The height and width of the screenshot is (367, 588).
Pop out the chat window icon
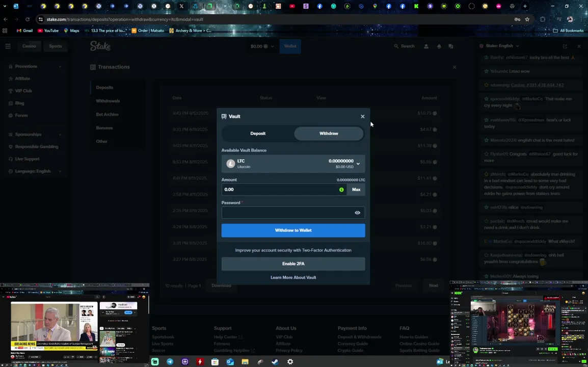pyautogui.click(x=565, y=46)
